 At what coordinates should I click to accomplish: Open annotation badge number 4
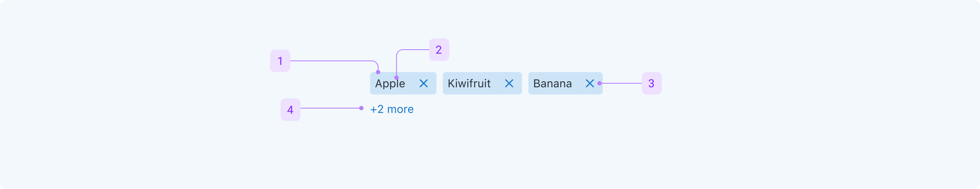point(291,110)
